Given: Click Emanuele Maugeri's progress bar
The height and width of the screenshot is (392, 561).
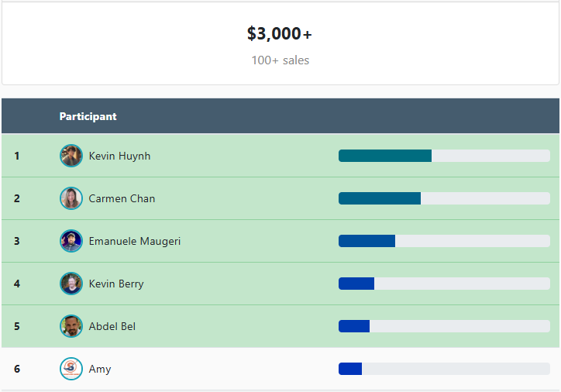Looking at the screenshot, I should click(444, 241).
